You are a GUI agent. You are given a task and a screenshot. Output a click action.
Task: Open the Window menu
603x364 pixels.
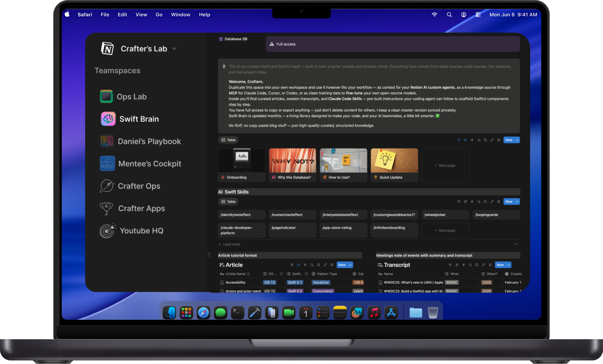click(x=180, y=15)
